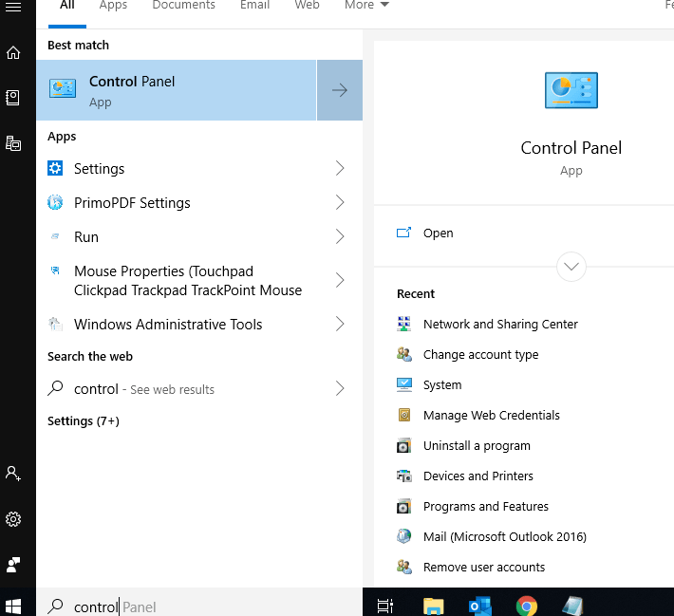Click the Mail (Microsoft Outlook 2016) icon
Viewport: 674px width, 616px height.
(x=404, y=536)
